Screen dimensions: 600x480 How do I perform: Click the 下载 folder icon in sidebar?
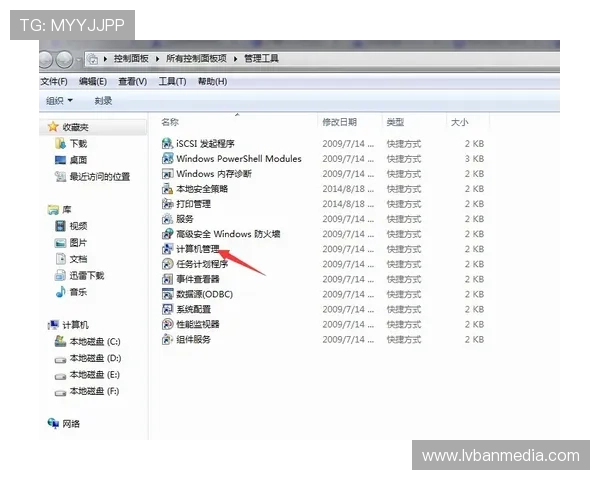[60, 144]
